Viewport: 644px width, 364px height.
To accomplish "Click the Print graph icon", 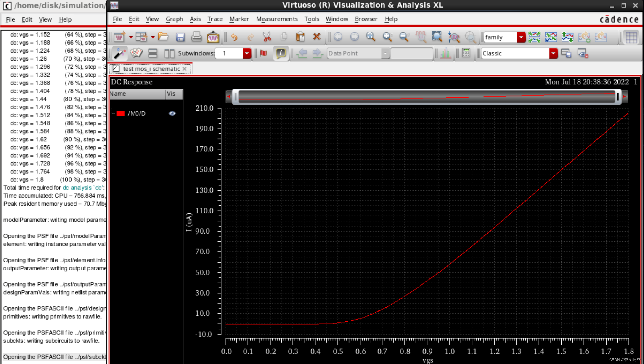I will pyautogui.click(x=196, y=37).
